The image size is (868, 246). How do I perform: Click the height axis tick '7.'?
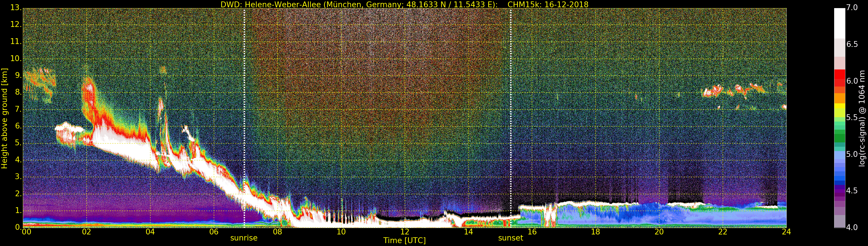tap(18, 109)
